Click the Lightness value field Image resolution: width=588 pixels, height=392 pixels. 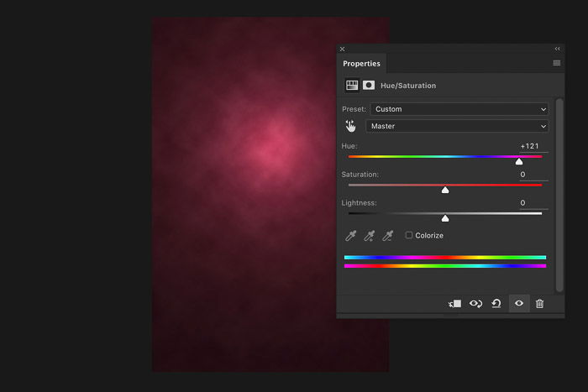pyautogui.click(x=533, y=203)
